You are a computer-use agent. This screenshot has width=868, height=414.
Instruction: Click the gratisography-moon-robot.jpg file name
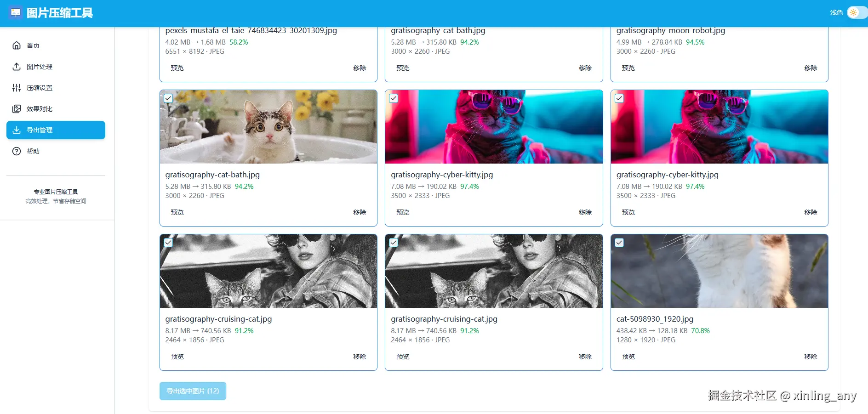pos(671,30)
